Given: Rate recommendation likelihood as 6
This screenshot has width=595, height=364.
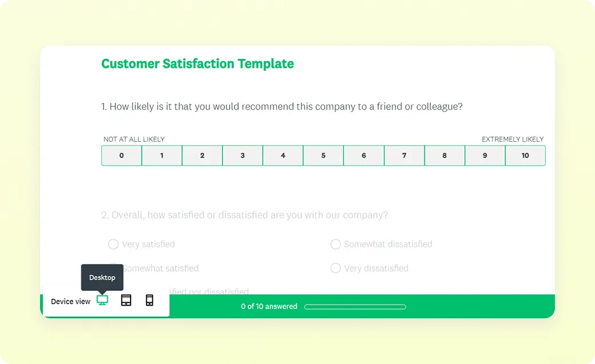Looking at the screenshot, I should 364,155.
